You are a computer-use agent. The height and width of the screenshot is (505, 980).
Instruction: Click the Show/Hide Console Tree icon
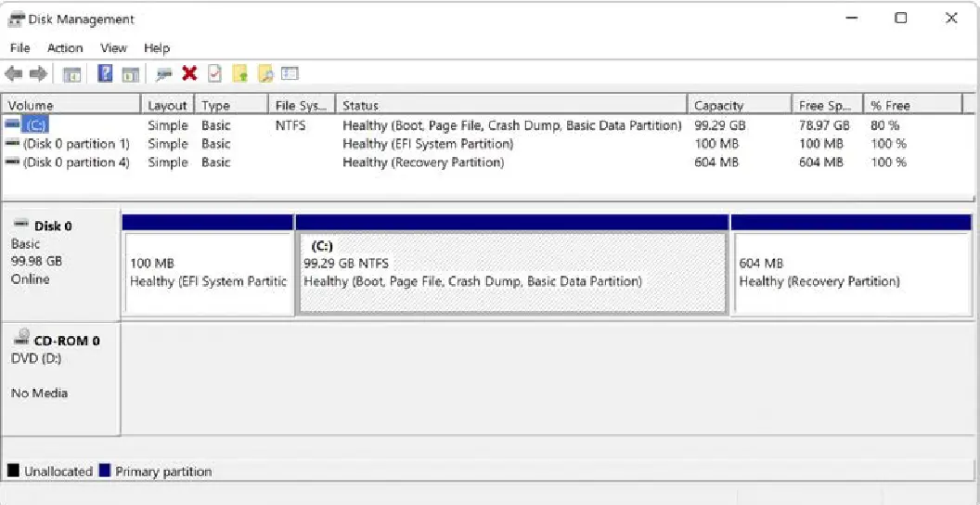[x=72, y=74]
